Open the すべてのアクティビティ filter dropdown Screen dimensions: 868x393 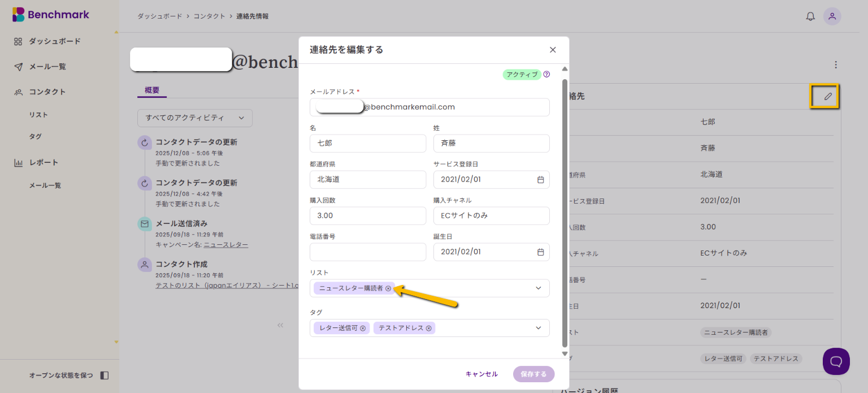click(x=195, y=118)
